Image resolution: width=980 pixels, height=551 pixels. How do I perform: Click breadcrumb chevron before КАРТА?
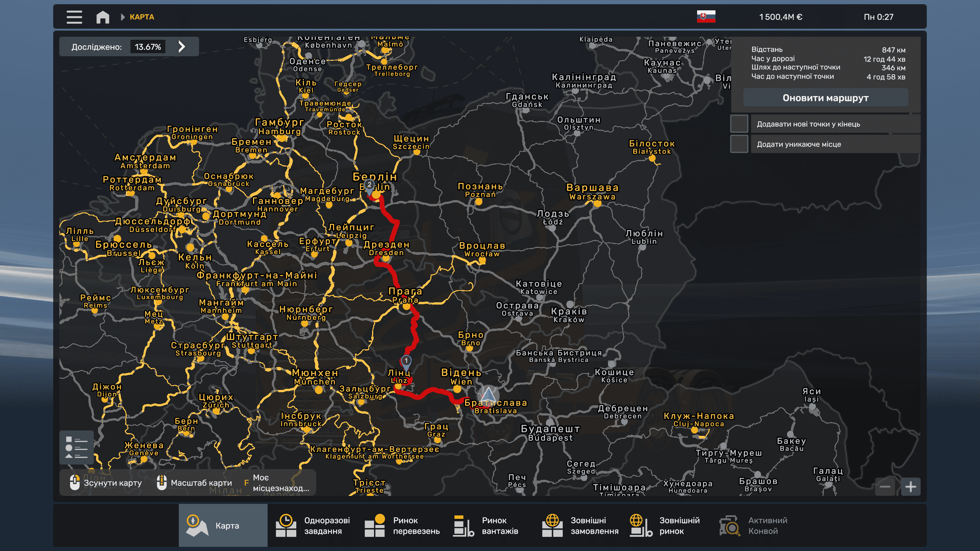(x=123, y=17)
